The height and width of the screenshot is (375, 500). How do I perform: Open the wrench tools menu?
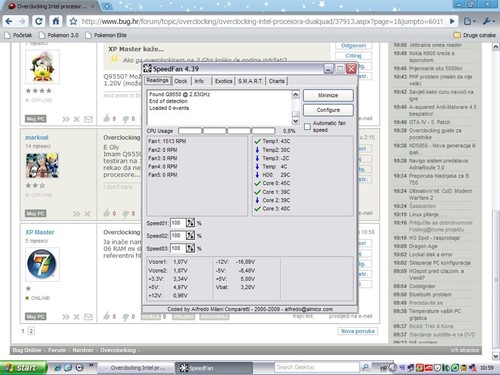[x=488, y=21]
